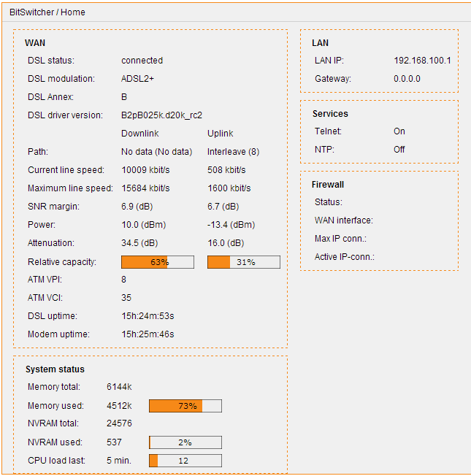The width and height of the screenshot is (471, 476).
Task: Click the Maximum line speed label
Action: point(70,188)
